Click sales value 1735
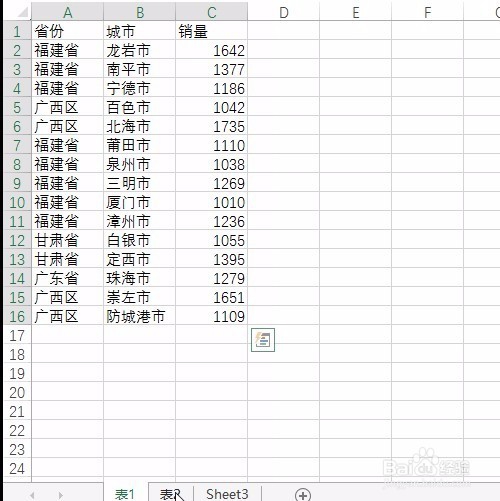This screenshot has height=501, width=500. tap(212, 126)
